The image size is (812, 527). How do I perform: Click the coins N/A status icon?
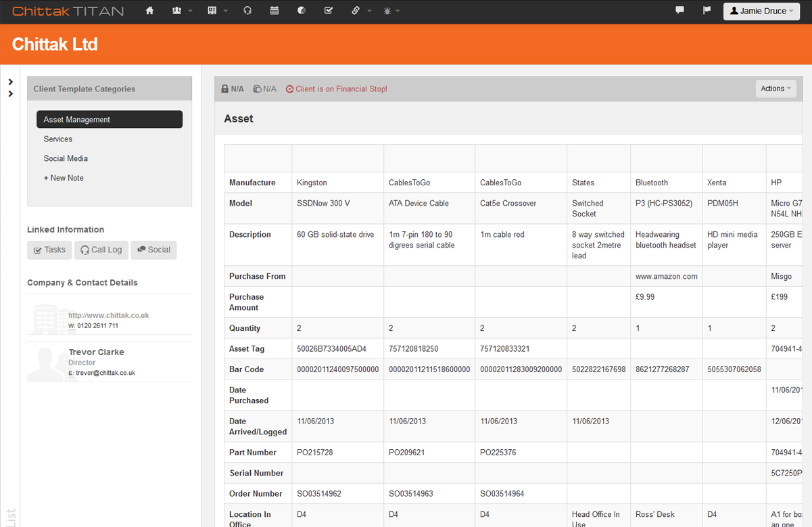click(x=257, y=89)
